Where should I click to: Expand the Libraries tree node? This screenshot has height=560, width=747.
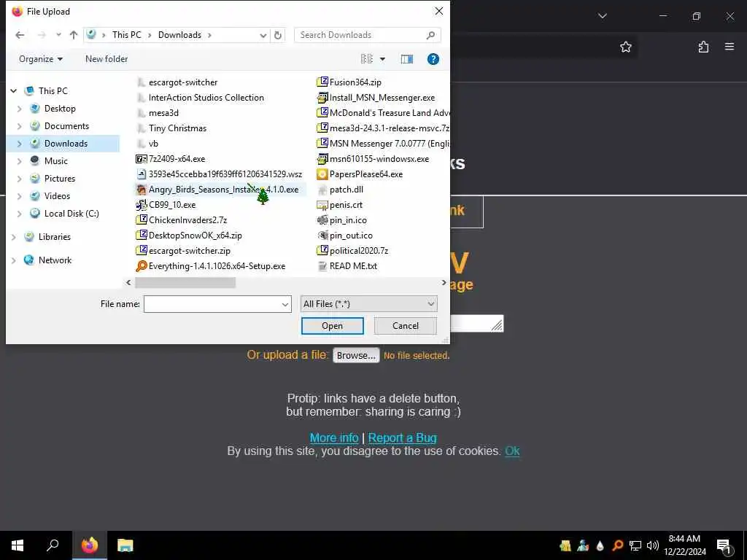click(14, 237)
